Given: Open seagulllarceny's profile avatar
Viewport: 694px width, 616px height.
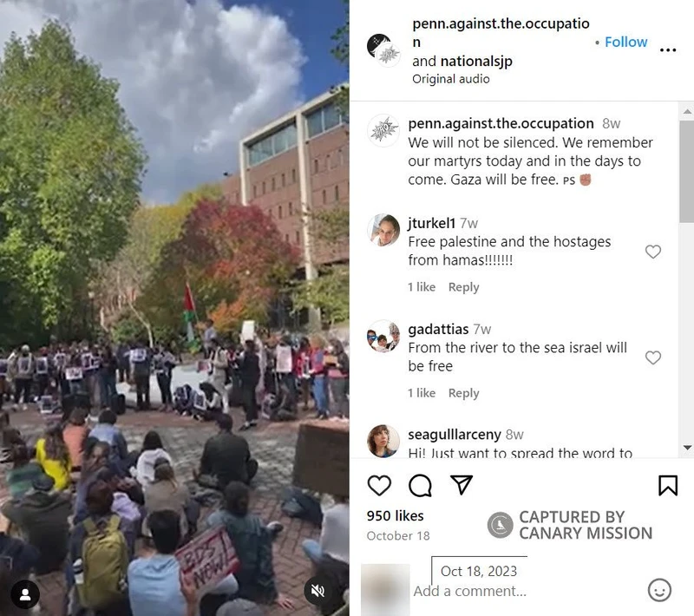Looking at the screenshot, I should (x=383, y=441).
